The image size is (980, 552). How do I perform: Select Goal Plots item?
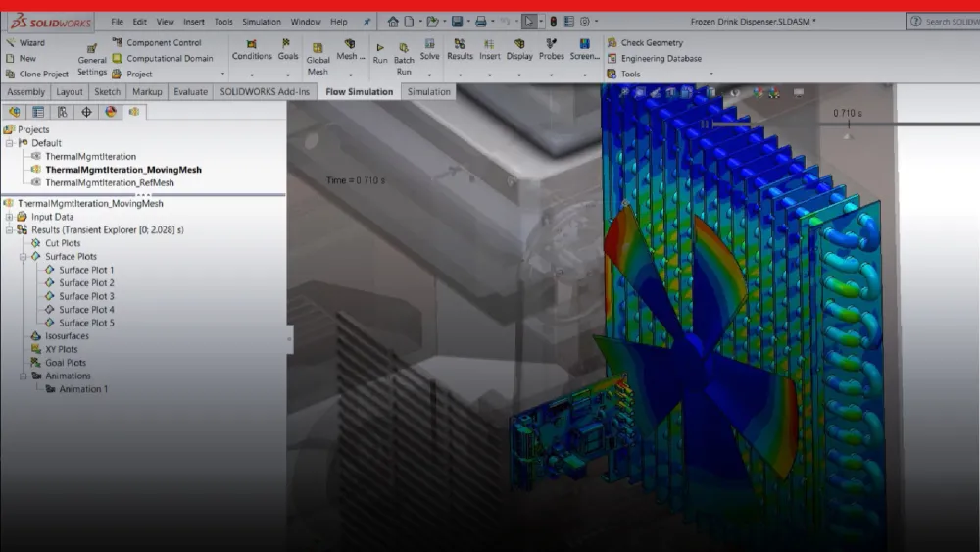tap(66, 363)
